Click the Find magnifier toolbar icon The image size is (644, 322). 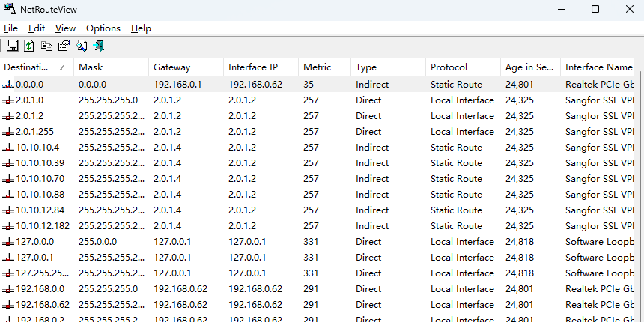(81, 46)
